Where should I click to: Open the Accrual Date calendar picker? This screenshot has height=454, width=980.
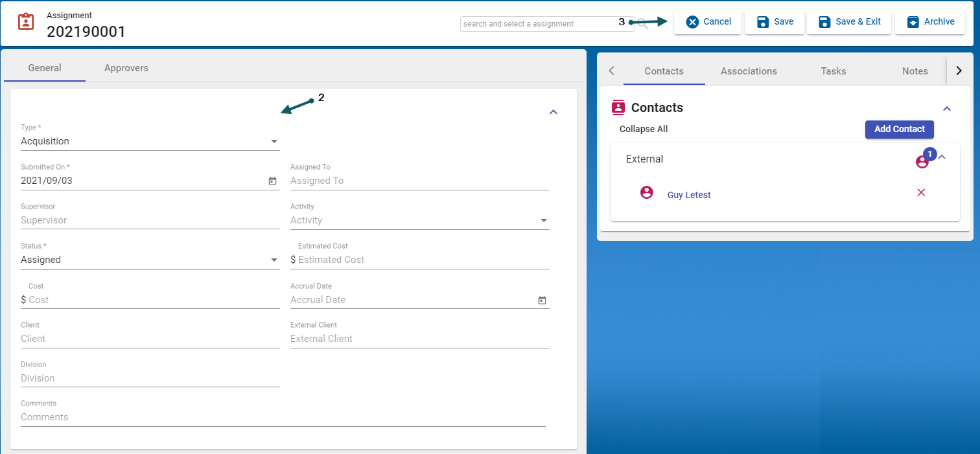tap(542, 301)
